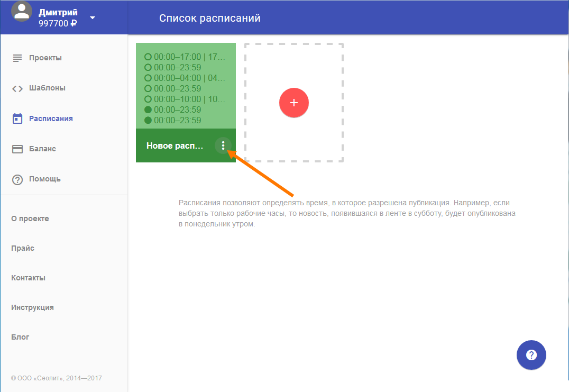Viewport: 569px width, 392px height.
Task: Click the Новое расп... schedule card title
Action: pos(175,145)
